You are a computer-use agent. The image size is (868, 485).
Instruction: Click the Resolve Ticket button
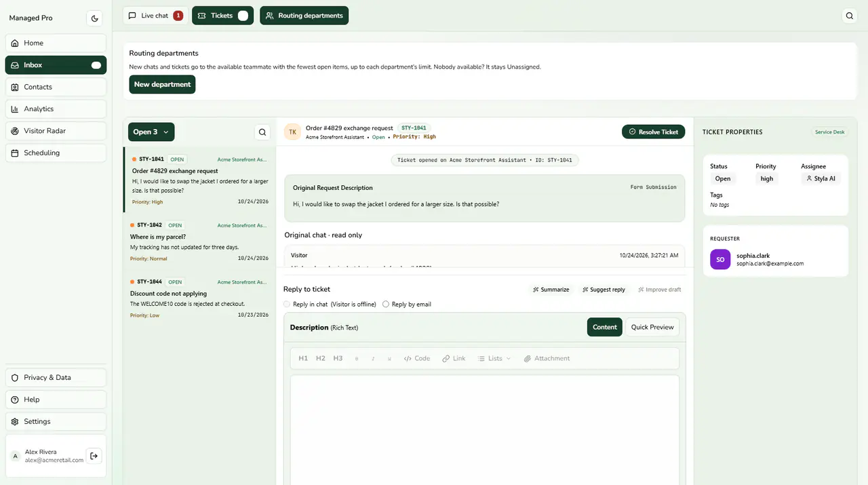(654, 132)
